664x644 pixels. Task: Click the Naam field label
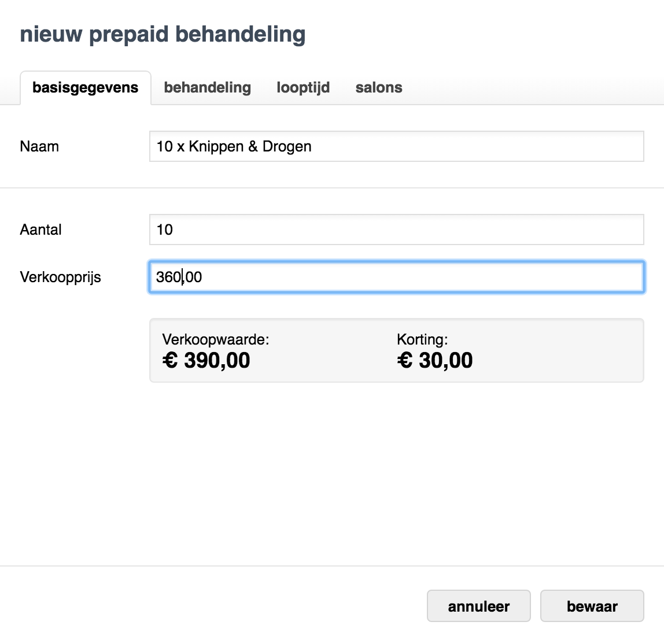39,146
